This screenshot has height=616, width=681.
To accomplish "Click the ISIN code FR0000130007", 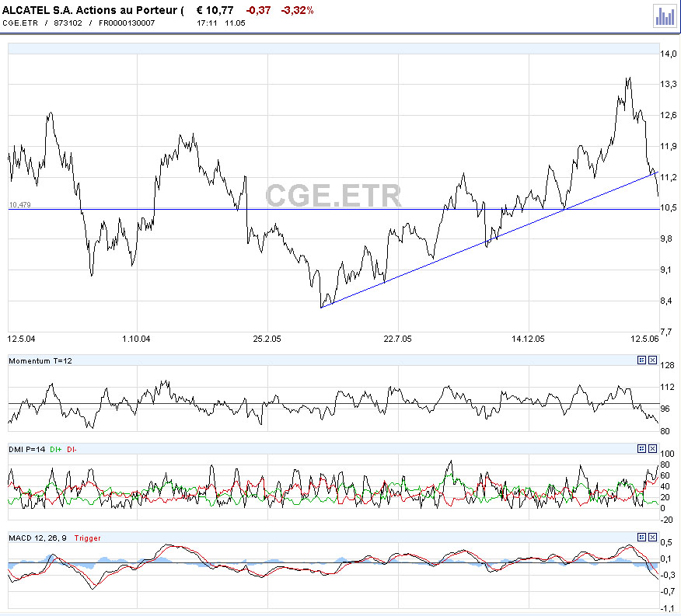I will point(127,23).
